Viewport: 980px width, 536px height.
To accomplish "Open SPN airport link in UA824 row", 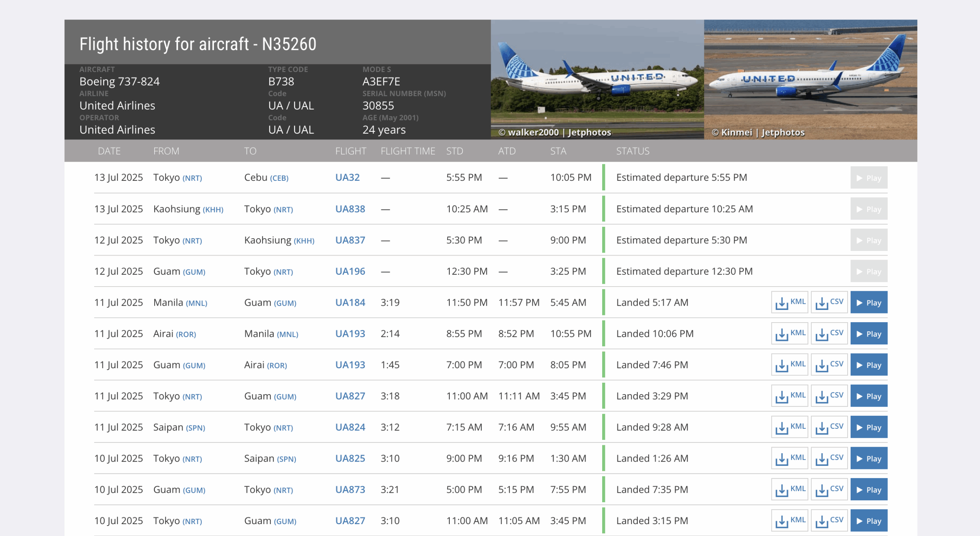I will [x=195, y=428].
